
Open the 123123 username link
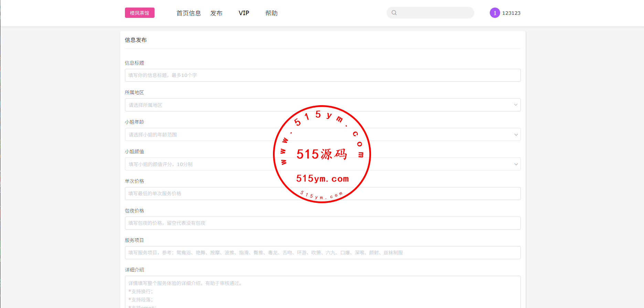(x=511, y=13)
